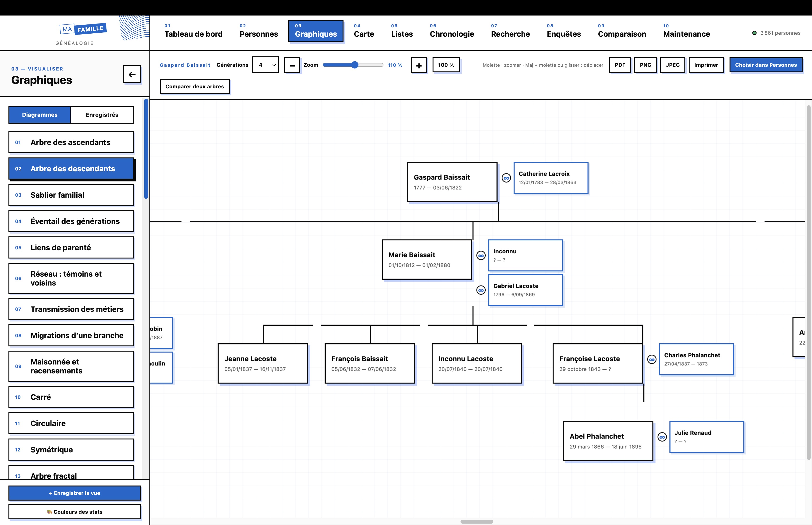Select the Circulaire diagram

click(71, 423)
